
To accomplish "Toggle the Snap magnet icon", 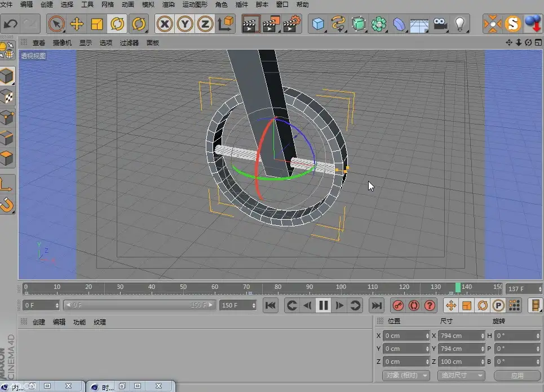I will tap(7, 204).
